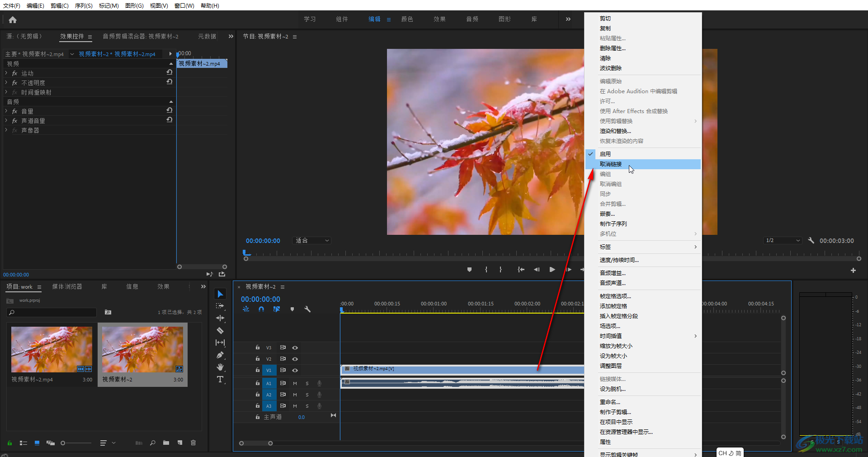
Task: Expand the 运动 effect properties
Action: click(x=6, y=73)
